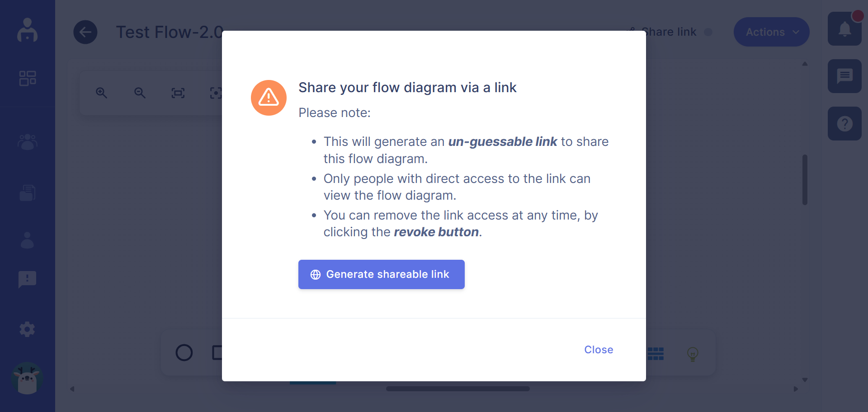Viewport: 868px width, 412px height.
Task: Click the fit-to-screen icon
Action: (178, 93)
